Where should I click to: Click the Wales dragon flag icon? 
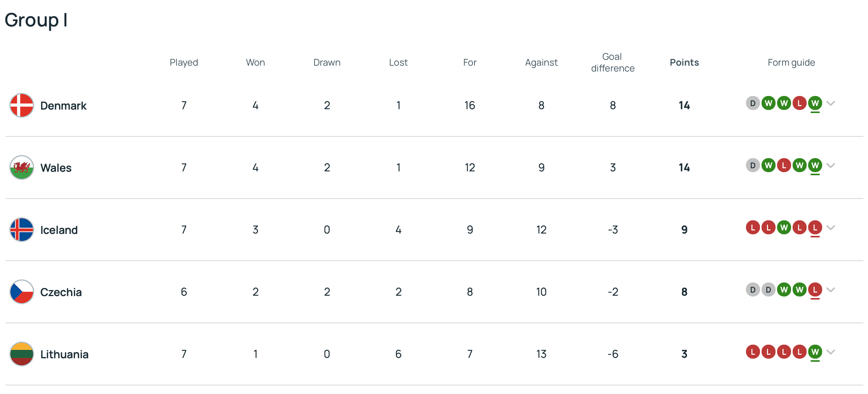pos(22,167)
